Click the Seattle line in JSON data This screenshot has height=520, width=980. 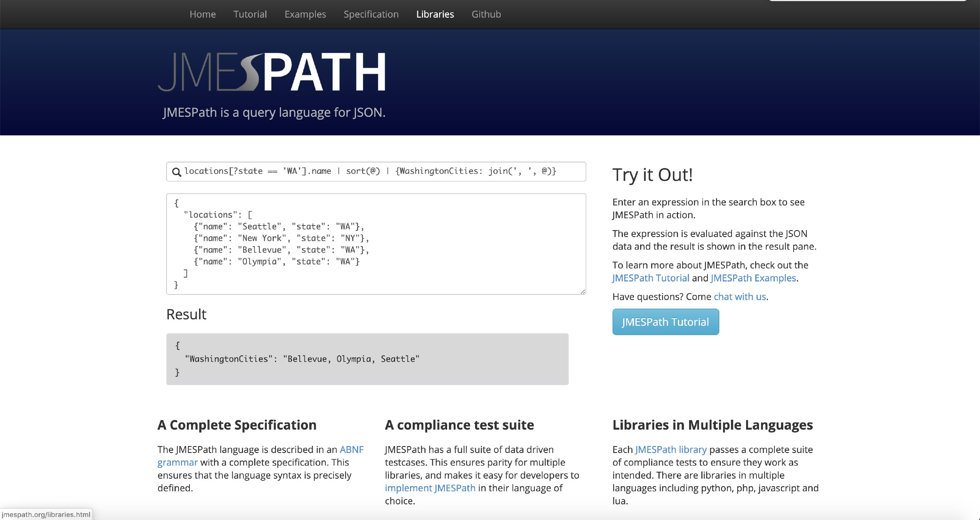pyautogui.click(x=279, y=226)
